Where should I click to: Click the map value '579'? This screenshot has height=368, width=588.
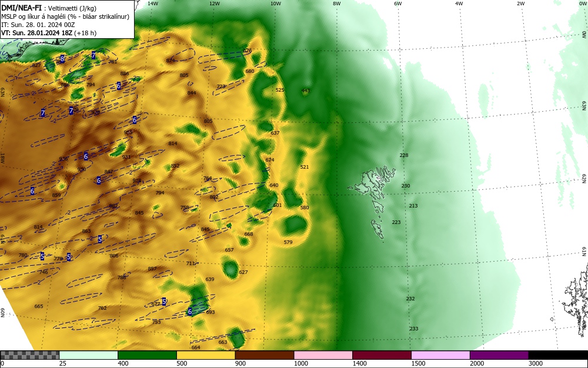pyautogui.click(x=288, y=242)
